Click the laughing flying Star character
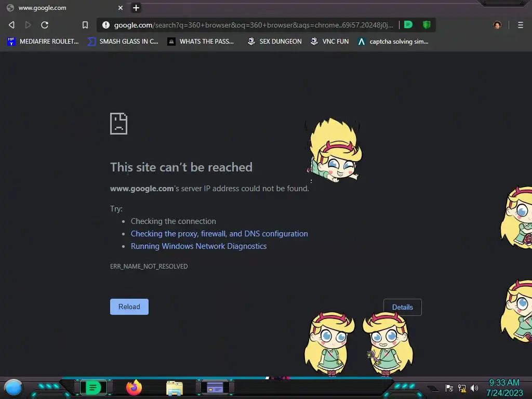Viewport: 532px width, 399px height. pyautogui.click(x=334, y=150)
